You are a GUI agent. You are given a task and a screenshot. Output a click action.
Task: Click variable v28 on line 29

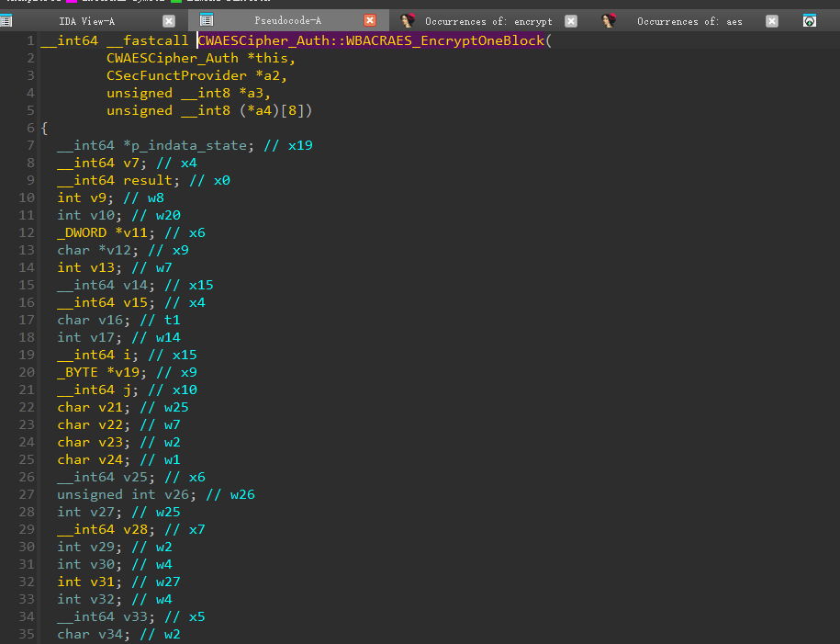(136, 529)
